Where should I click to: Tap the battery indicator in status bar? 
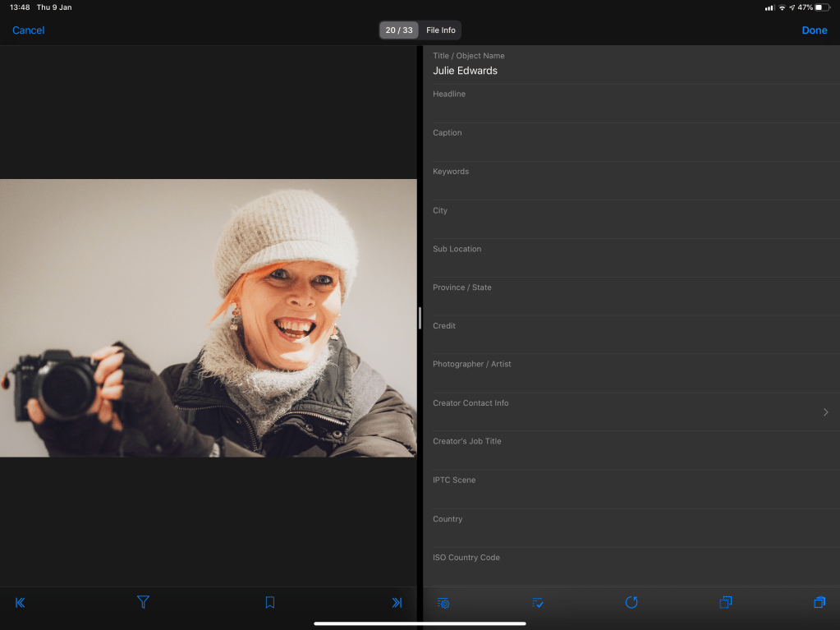(823, 7)
